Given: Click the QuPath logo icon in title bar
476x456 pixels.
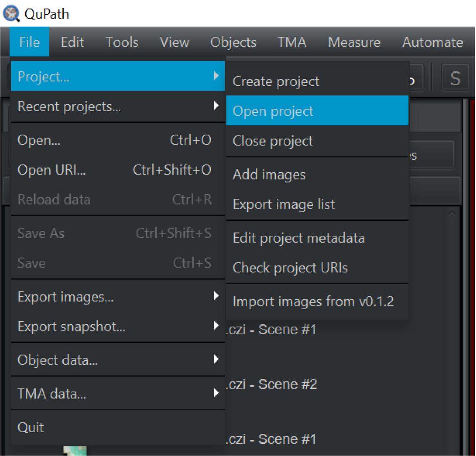Looking at the screenshot, I should 11,14.
